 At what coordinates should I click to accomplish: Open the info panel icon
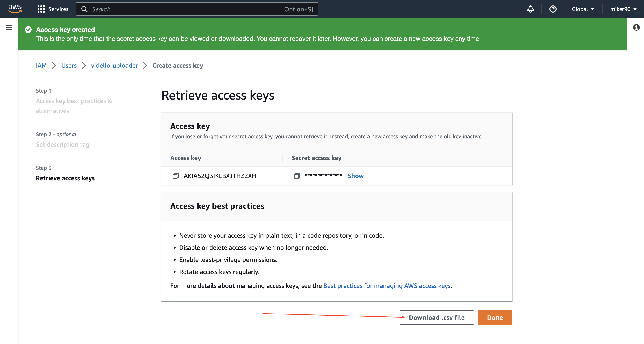point(636,27)
